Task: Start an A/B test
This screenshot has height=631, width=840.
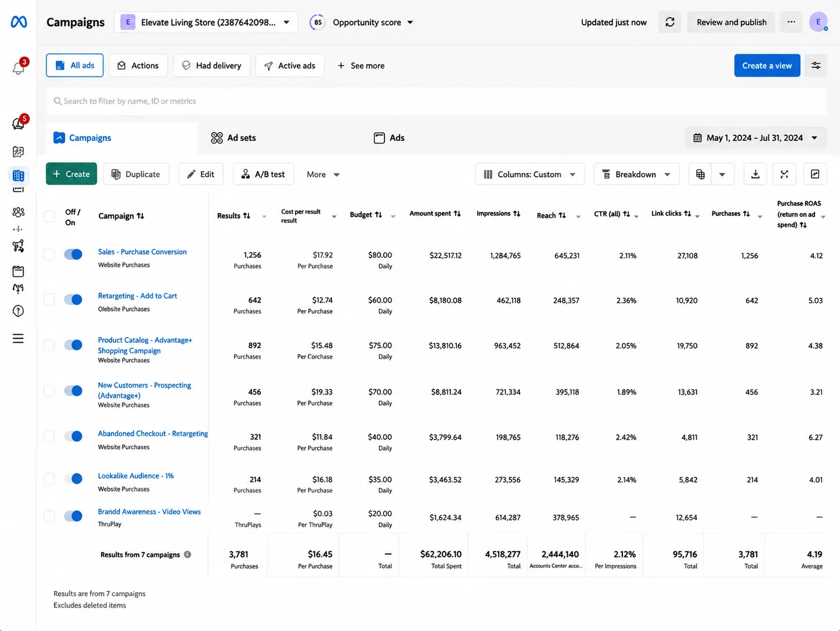Action: pyautogui.click(x=263, y=174)
